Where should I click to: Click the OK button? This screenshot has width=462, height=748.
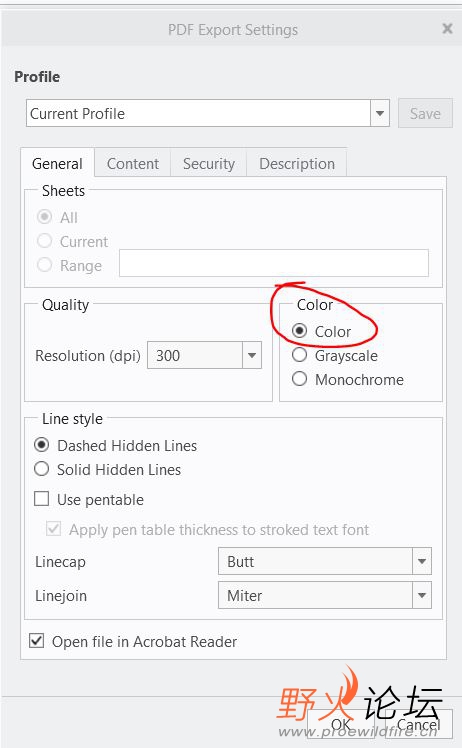click(x=341, y=724)
